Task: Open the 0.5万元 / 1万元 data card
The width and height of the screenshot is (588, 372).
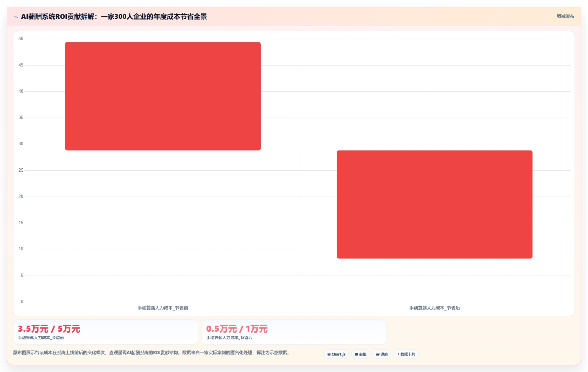Action: point(294,332)
